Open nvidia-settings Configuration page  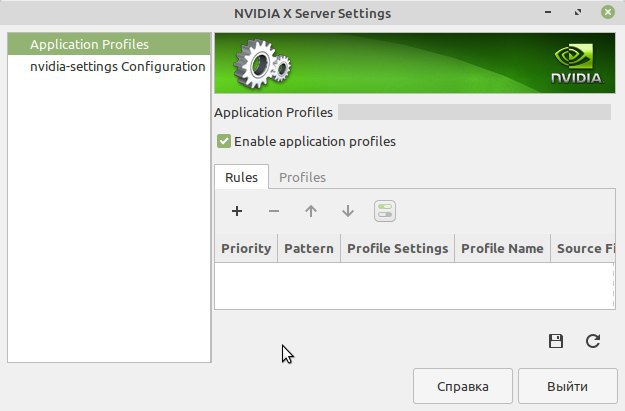coord(117,66)
